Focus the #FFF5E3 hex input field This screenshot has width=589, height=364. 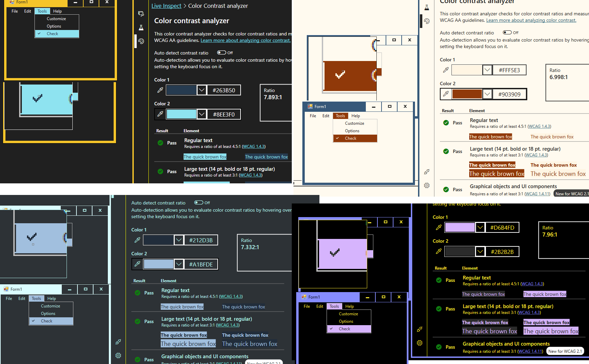click(x=509, y=70)
